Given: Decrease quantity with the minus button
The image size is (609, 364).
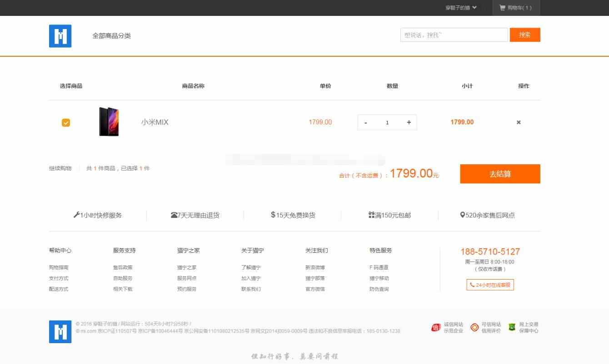Looking at the screenshot, I should [366, 123].
